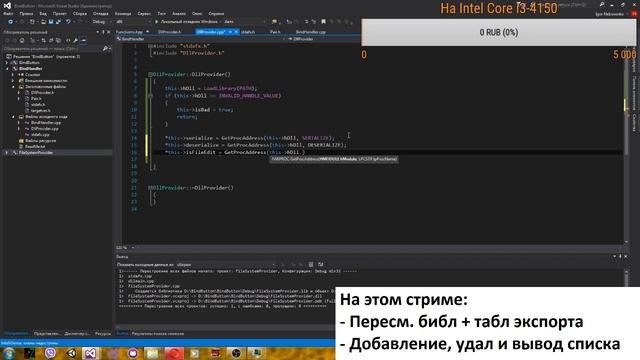Click the bookmark toolbar icon
The image size is (640, 360).
(323, 22)
